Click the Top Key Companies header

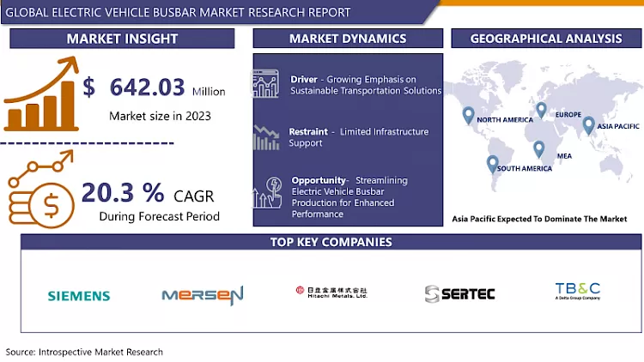331,242
